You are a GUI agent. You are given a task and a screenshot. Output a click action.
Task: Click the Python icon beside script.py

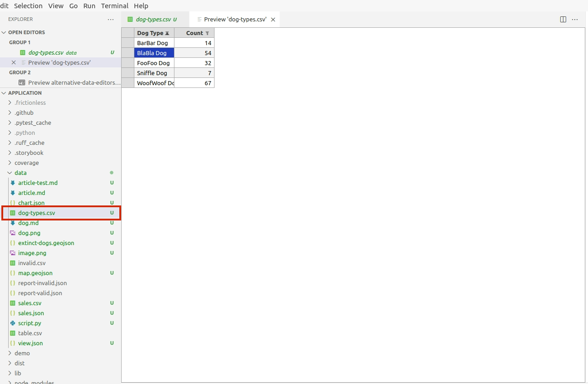[12, 323]
